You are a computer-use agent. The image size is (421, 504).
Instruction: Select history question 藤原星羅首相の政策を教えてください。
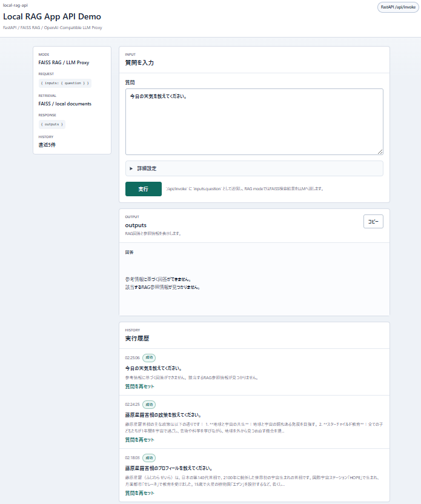click(164, 415)
